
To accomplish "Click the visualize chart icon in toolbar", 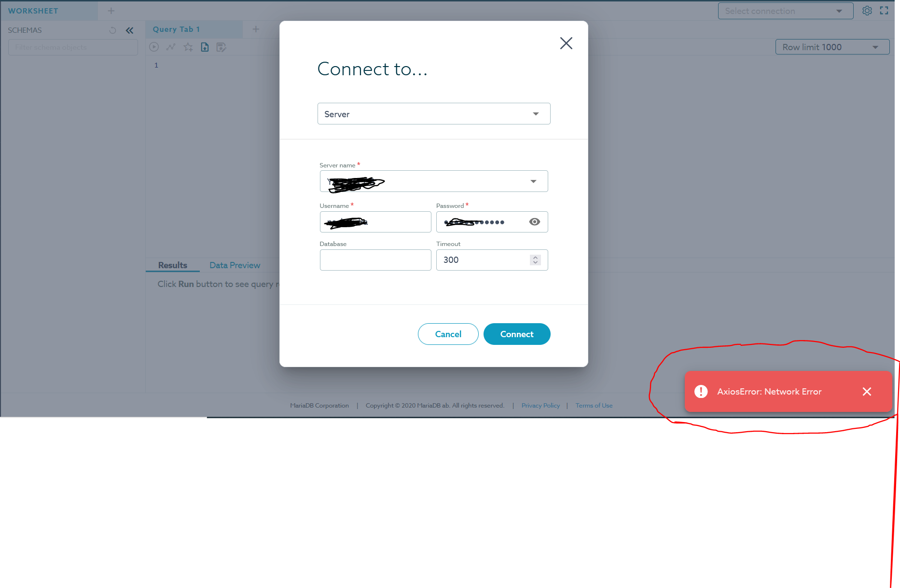I will coord(171,47).
